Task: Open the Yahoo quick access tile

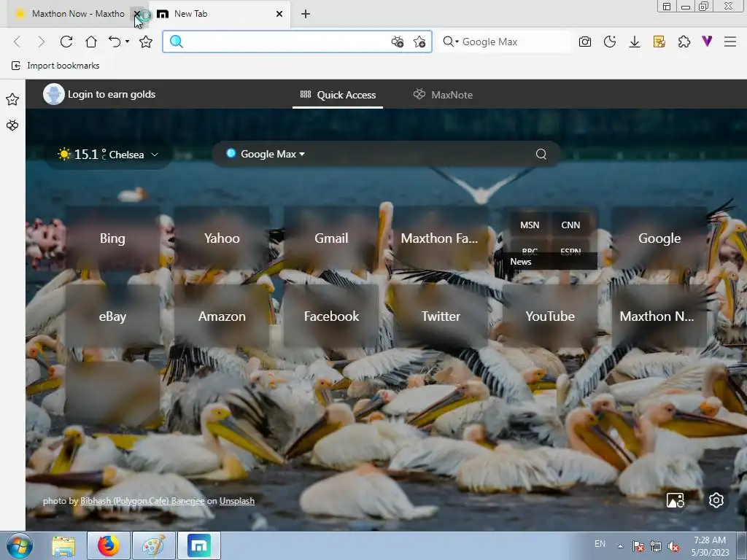Action: (x=222, y=238)
